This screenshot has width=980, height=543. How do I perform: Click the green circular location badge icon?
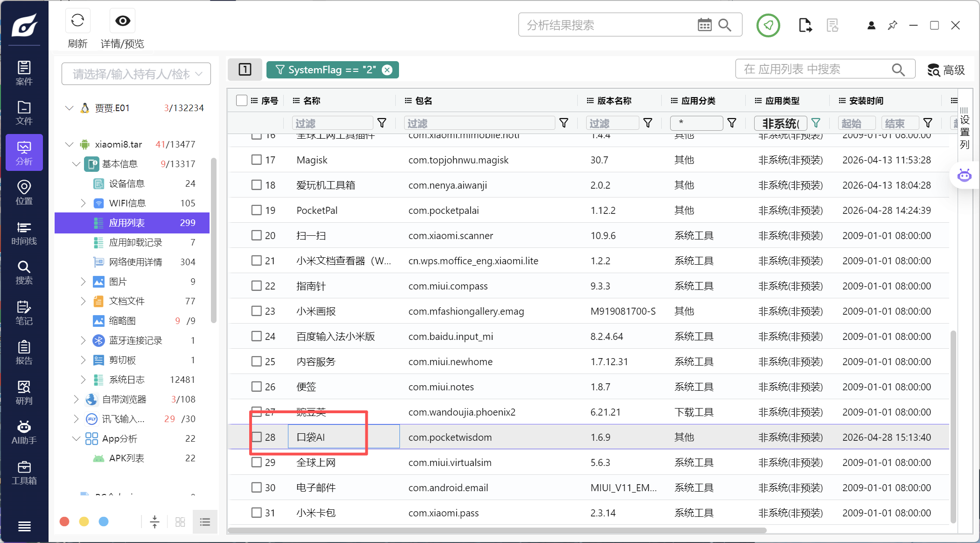click(x=768, y=25)
